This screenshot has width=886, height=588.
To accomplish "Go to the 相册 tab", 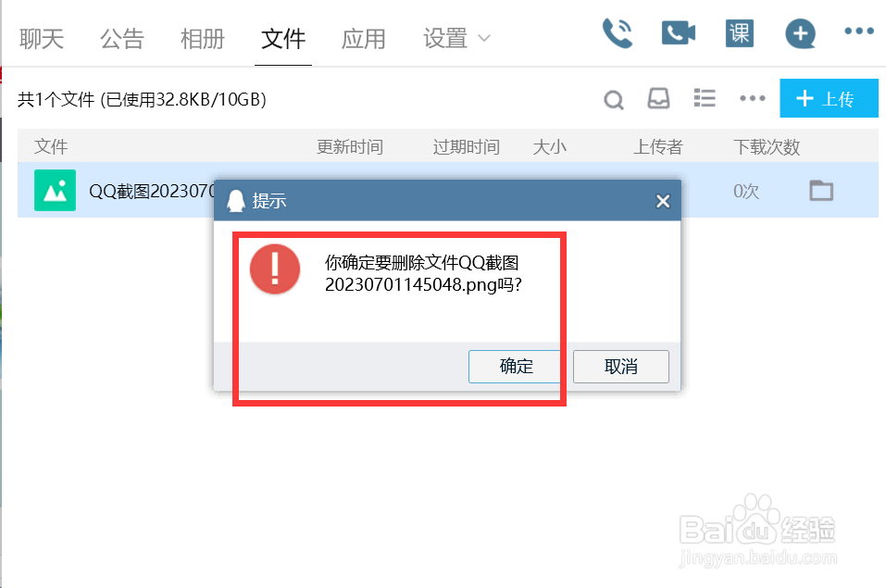I will tap(202, 39).
